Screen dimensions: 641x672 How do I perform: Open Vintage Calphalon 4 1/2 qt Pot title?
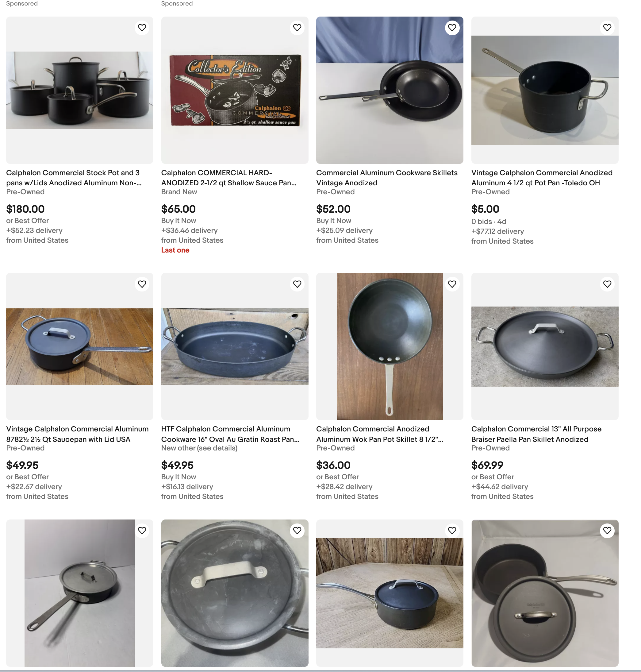pos(542,178)
